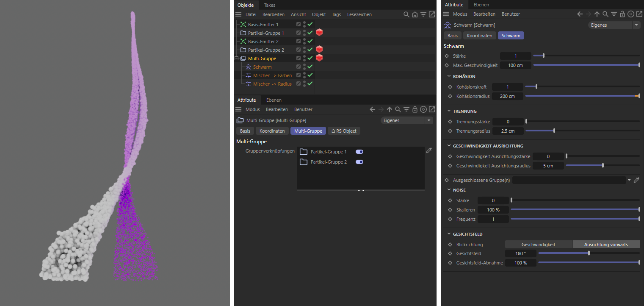Toggle the green checkmark of Mischen -> Farben

click(x=310, y=75)
